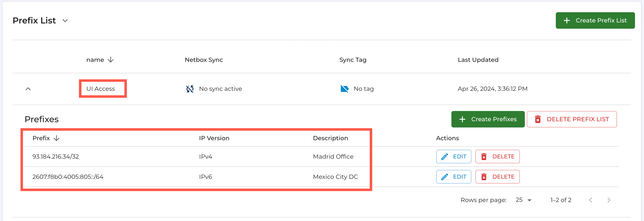
Task: Click the 2607:f8b0:4005:805::/64 prefix cell
Action: point(68,177)
